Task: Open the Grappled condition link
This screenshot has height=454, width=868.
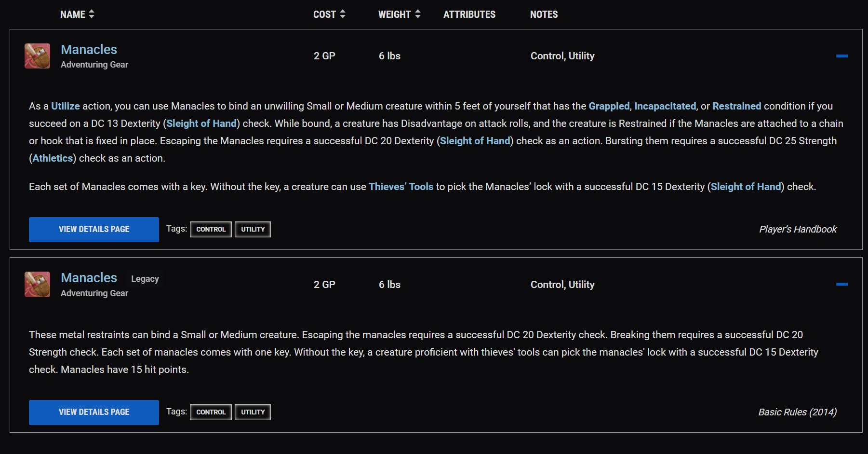Action: point(609,106)
